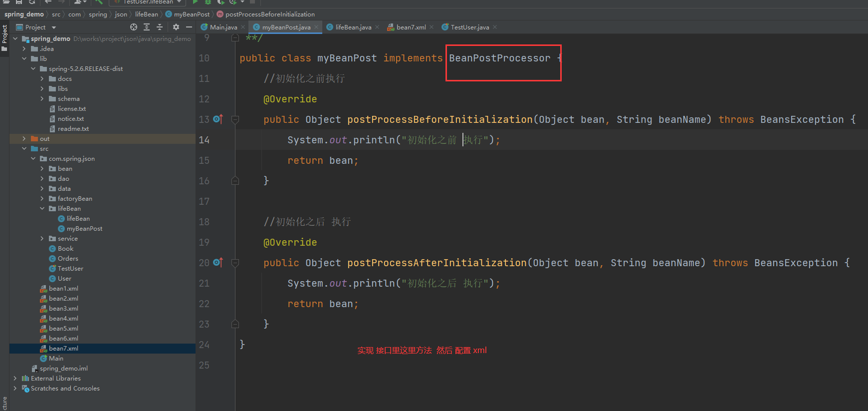868x411 pixels.
Task: Select the myBeanPost class in tree
Action: (84, 228)
